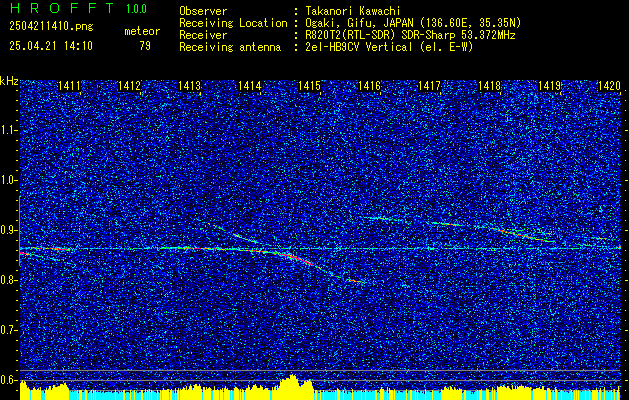
Task: Click the 1418 time marker
Action: pos(489,86)
